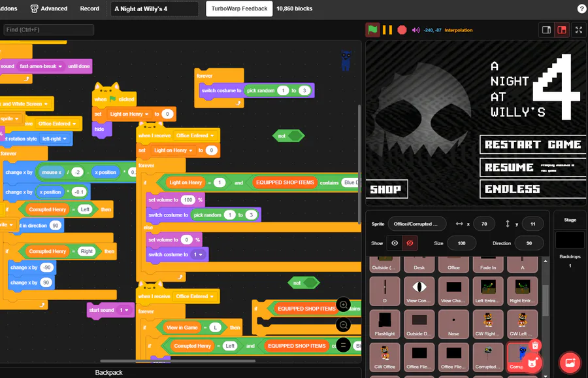Click ENDLESS on the stage

tap(532, 189)
